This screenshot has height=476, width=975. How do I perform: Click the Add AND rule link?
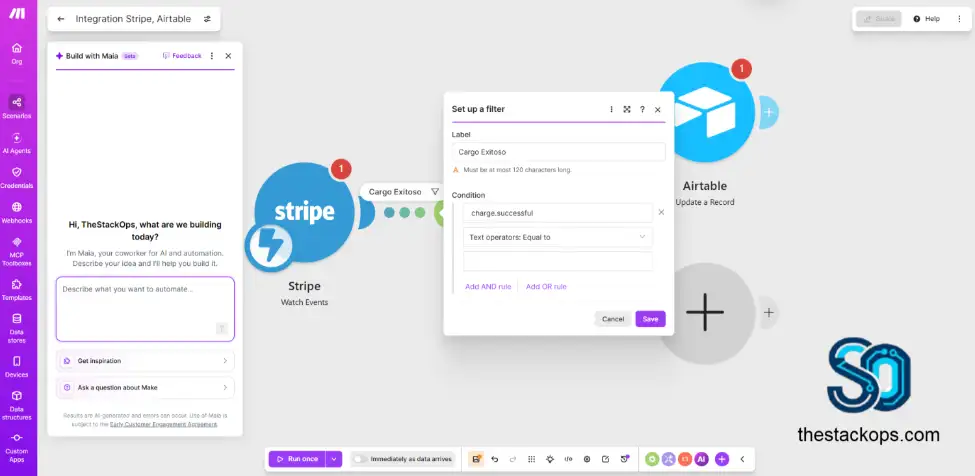coord(488,286)
